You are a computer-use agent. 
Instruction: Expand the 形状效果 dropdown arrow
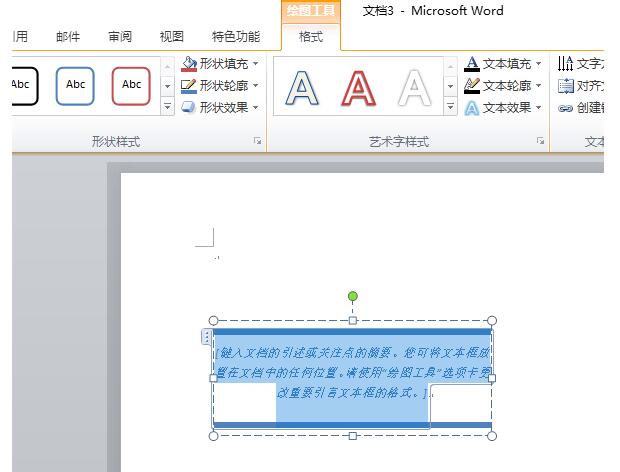[x=255, y=107]
